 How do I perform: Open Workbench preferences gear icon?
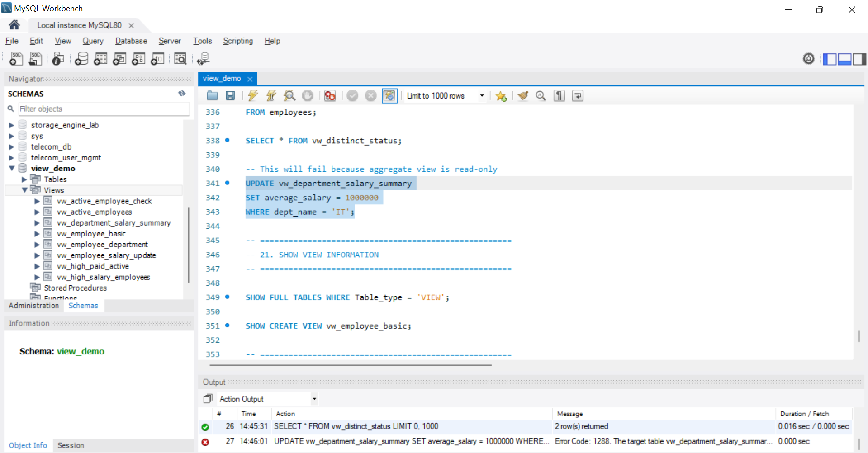click(809, 59)
